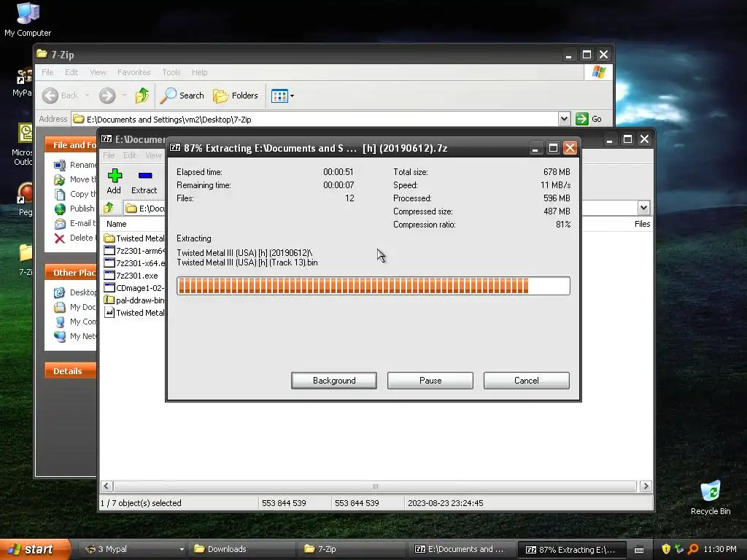Click the magnifier tray icon

(693, 549)
